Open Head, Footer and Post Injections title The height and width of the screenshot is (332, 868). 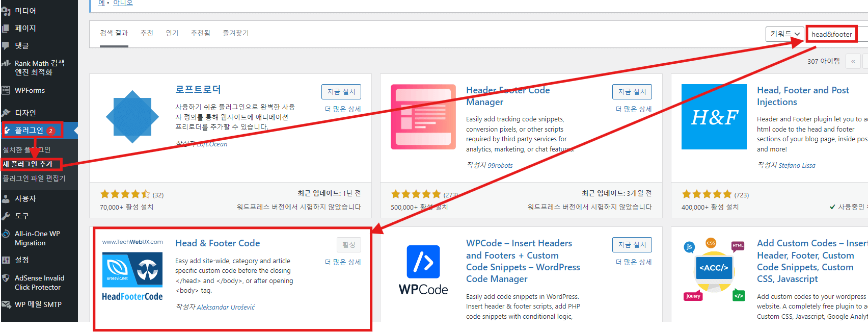pos(803,96)
